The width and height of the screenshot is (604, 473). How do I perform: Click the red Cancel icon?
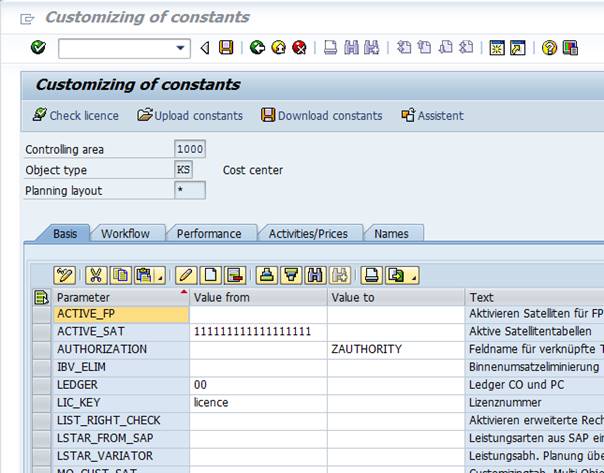tap(299, 48)
